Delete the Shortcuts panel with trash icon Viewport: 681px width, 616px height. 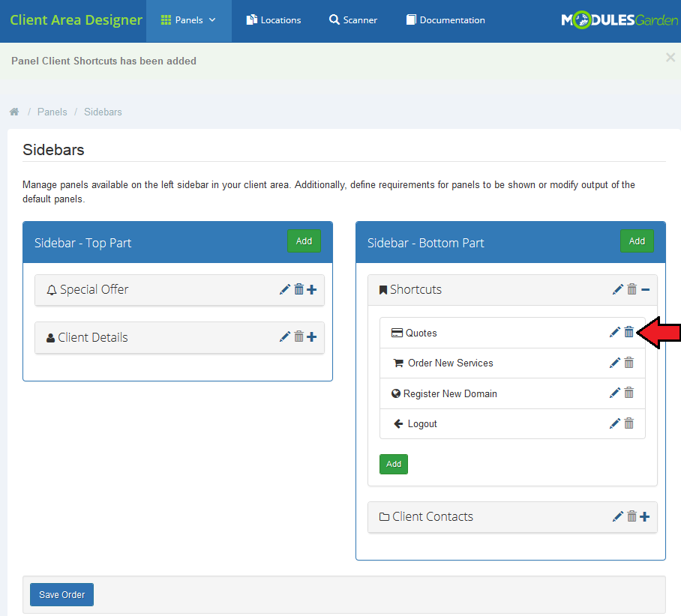[x=632, y=289]
